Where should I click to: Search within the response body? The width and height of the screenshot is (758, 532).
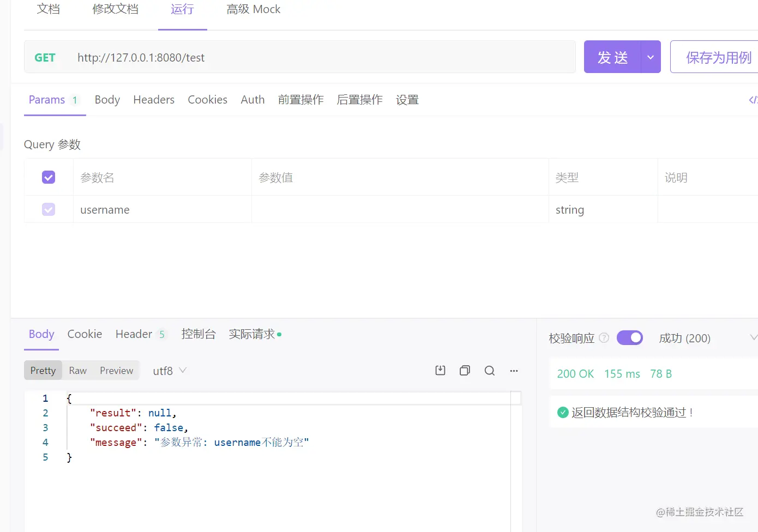point(490,371)
